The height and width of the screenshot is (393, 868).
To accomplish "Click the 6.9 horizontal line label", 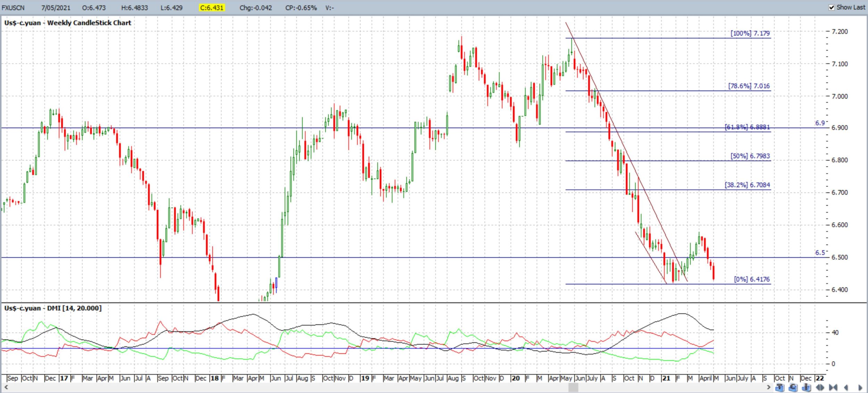I will coord(820,123).
